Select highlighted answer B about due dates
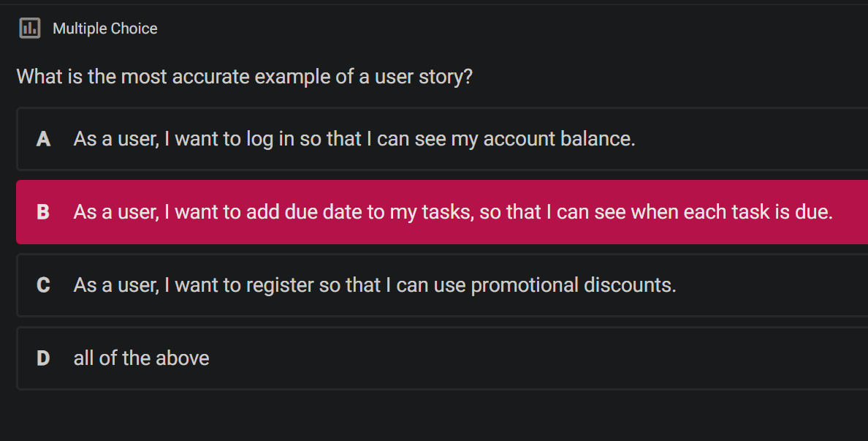The image size is (868, 441). tap(442, 211)
